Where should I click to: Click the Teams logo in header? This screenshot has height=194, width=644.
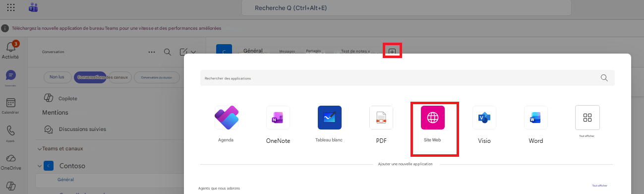click(33, 8)
